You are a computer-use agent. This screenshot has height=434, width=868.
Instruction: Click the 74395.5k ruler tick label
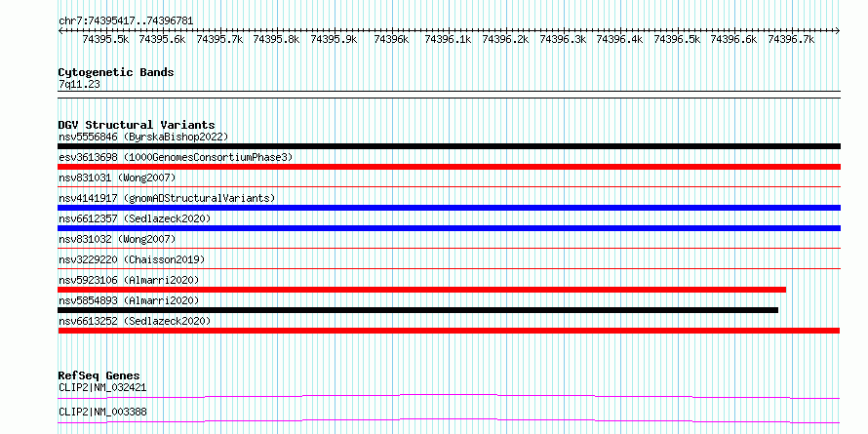tap(105, 39)
